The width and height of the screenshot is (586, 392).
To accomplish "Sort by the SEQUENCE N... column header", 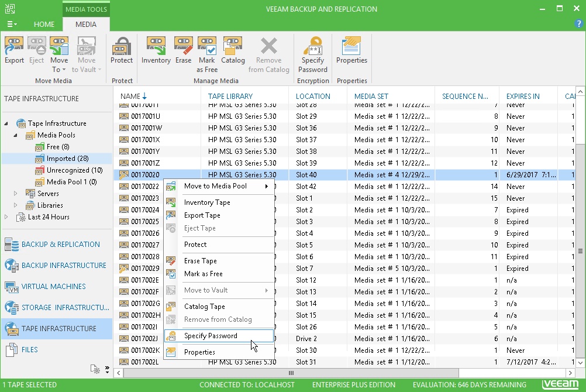I will click(x=467, y=96).
